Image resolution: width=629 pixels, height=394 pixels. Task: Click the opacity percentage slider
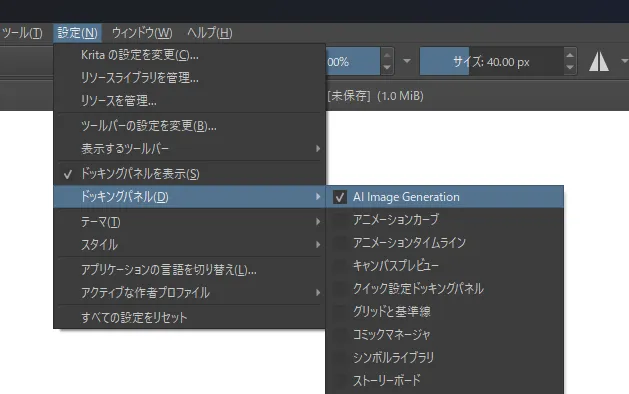pos(352,61)
